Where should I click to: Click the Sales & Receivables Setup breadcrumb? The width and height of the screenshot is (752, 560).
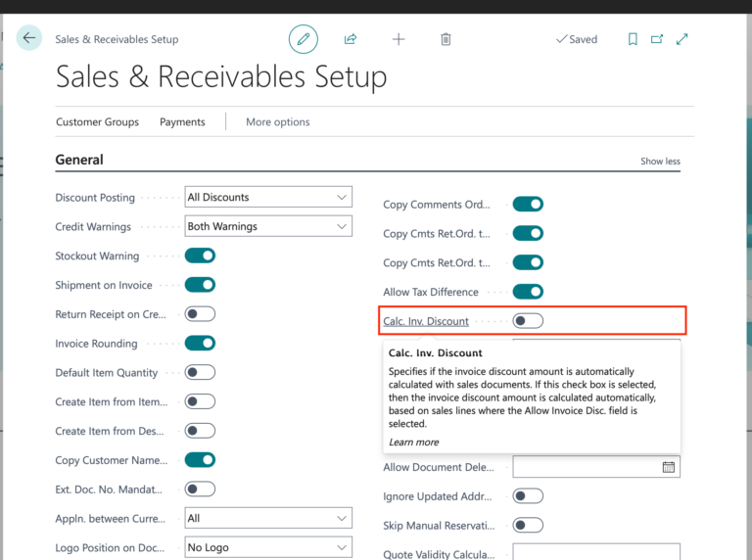pos(117,39)
